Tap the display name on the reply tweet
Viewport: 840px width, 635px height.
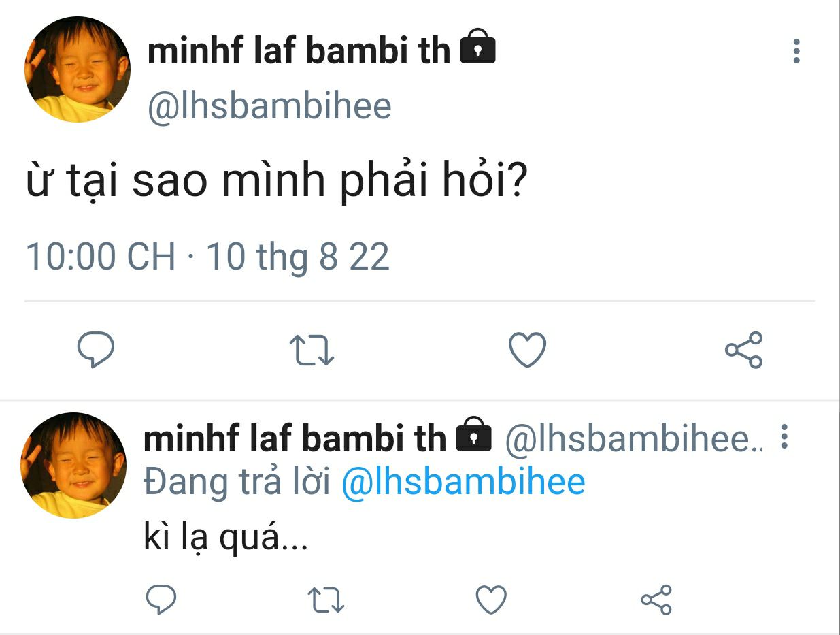coord(295,439)
